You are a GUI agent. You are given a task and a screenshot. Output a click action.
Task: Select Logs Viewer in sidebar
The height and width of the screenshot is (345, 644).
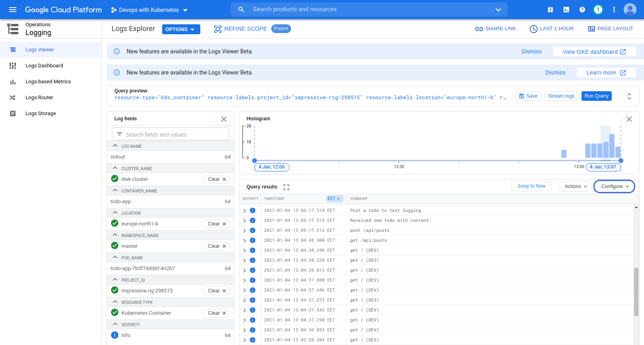51,50
